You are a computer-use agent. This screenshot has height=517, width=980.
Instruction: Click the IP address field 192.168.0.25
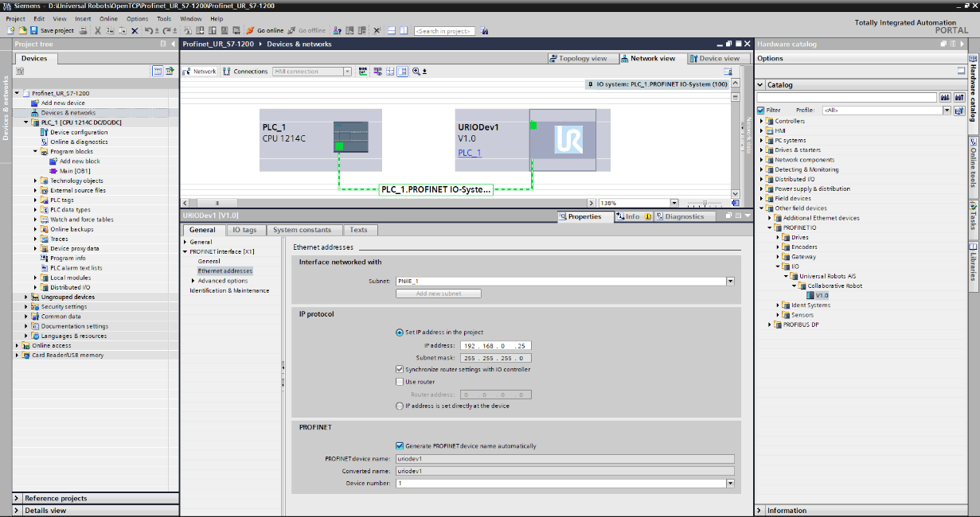click(494, 346)
